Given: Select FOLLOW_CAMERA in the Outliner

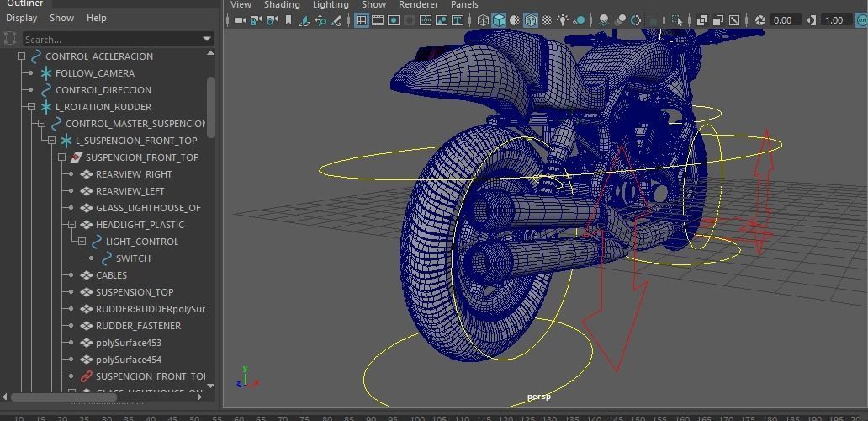Looking at the screenshot, I should click(x=95, y=73).
